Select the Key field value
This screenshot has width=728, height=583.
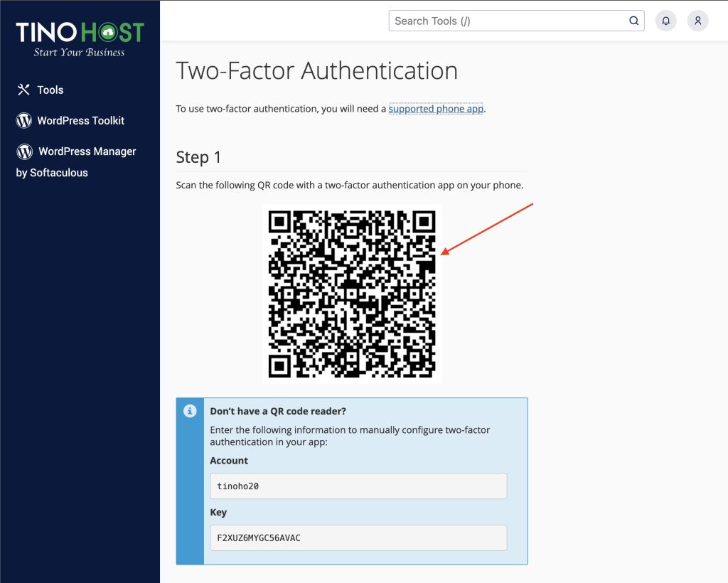tap(358, 538)
